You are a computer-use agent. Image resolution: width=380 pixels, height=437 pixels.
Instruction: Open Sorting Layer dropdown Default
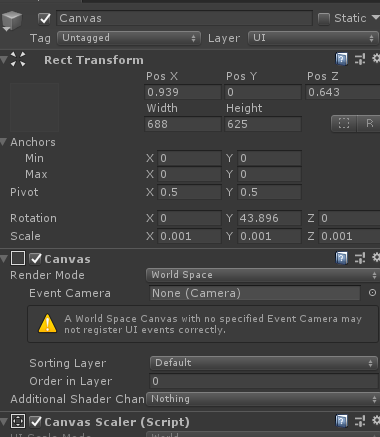[x=263, y=363]
